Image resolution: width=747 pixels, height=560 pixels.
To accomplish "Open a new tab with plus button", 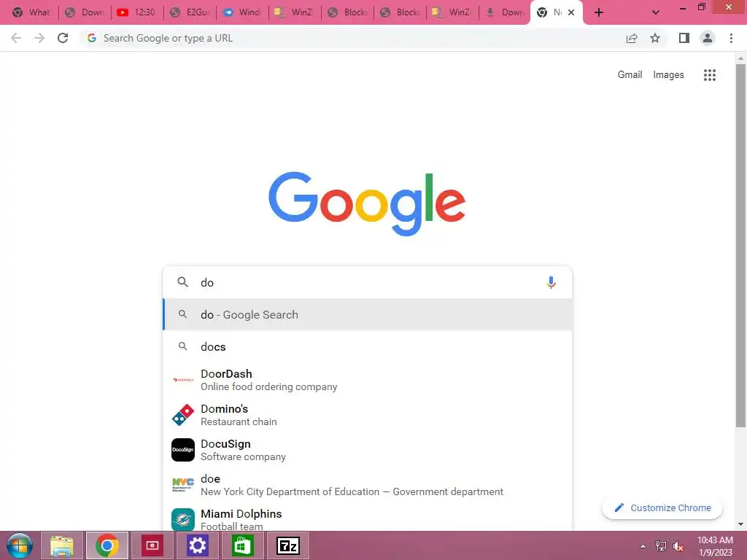I will pos(599,12).
